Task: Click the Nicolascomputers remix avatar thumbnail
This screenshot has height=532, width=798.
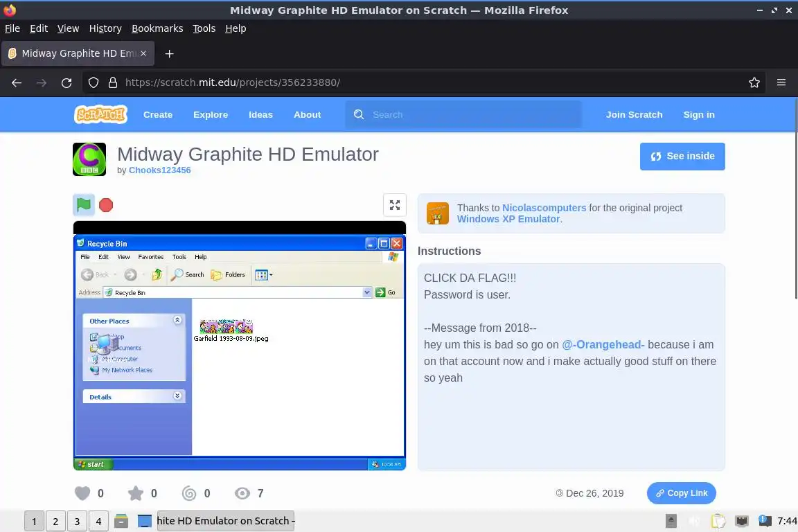Action: (438, 213)
